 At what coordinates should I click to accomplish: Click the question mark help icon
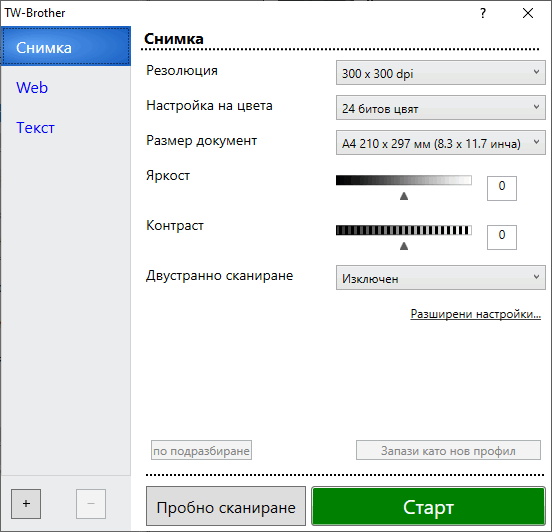[x=483, y=13]
